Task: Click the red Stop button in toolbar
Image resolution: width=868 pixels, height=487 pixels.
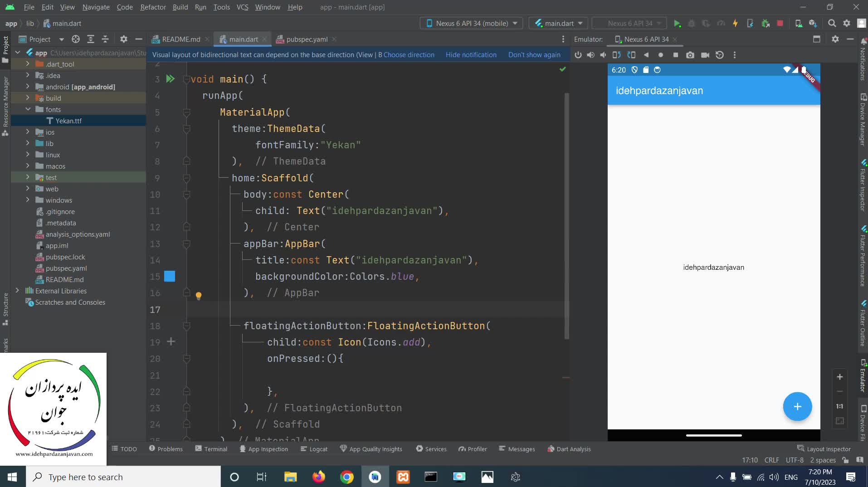Action: coord(780,24)
